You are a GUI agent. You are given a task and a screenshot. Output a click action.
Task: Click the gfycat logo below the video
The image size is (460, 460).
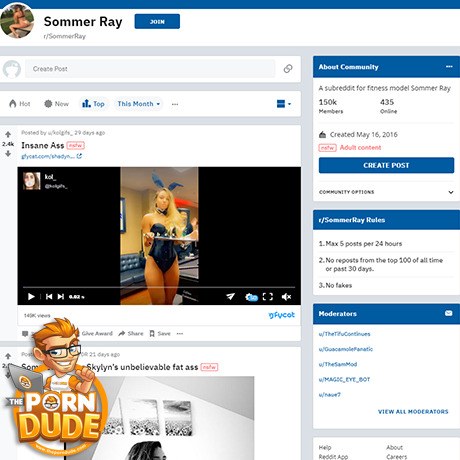tap(282, 315)
